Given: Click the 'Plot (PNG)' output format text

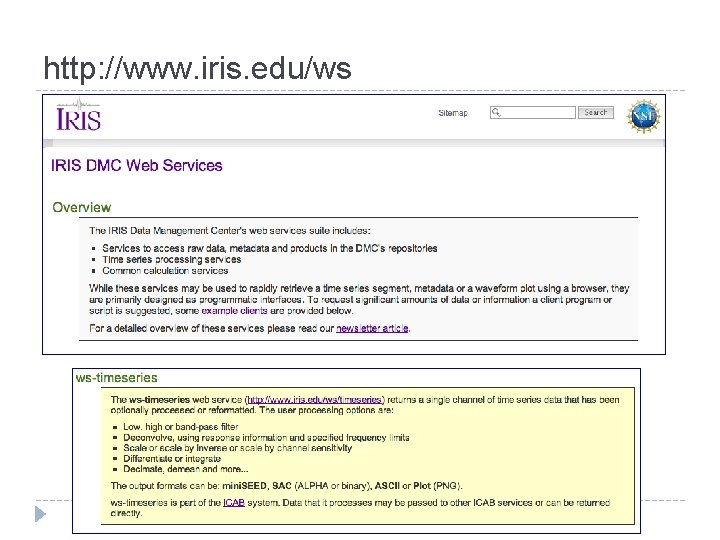Looking at the screenshot, I should click(x=437, y=486).
